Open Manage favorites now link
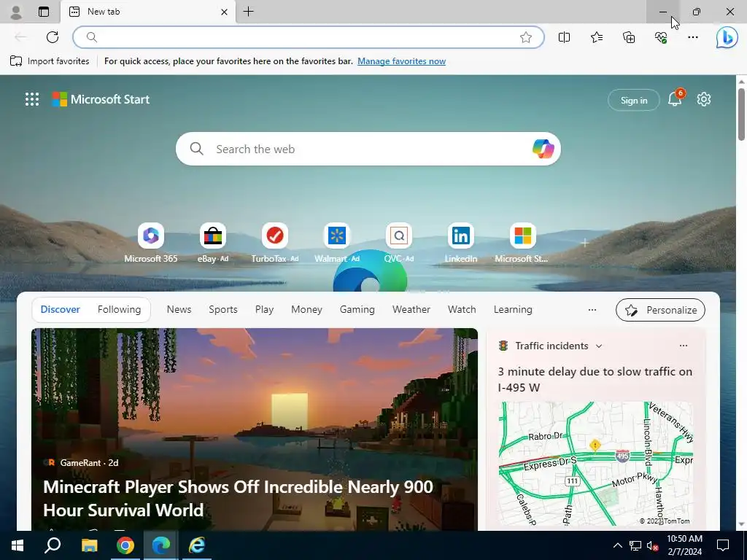Viewport: 747px width, 560px height. [x=402, y=61]
